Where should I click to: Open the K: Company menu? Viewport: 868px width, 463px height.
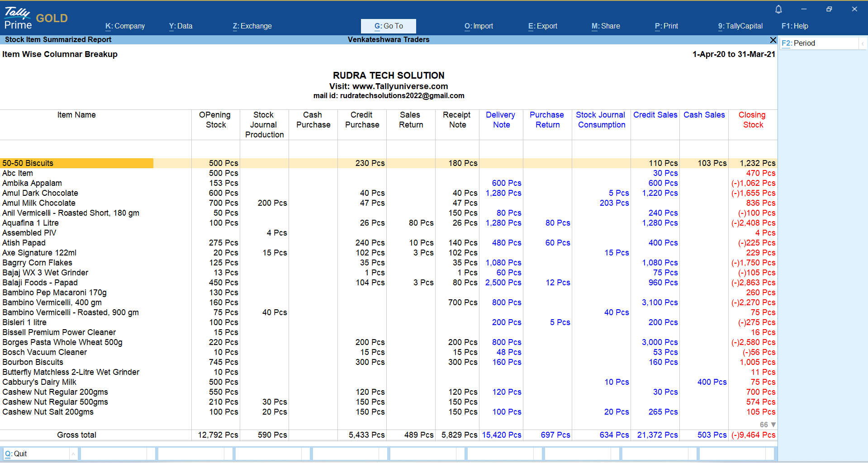pyautogui.click(x=125, y=26)
